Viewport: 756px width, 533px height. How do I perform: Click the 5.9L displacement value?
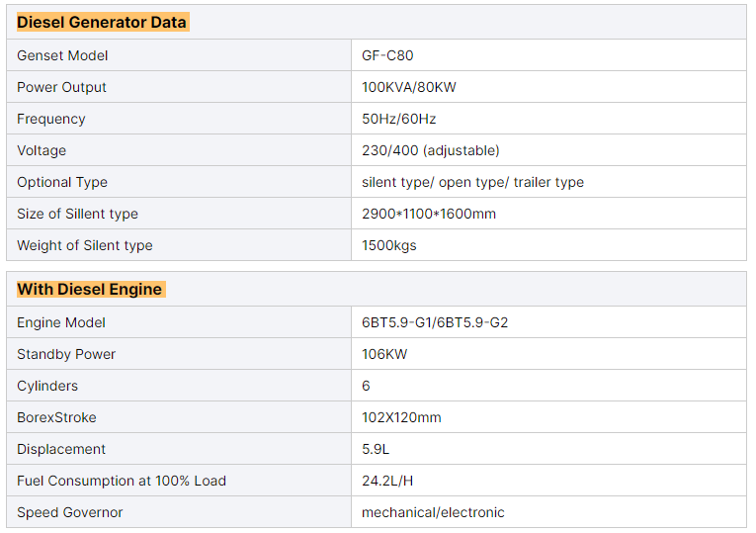pyautogui.click(x=376, y=449)
